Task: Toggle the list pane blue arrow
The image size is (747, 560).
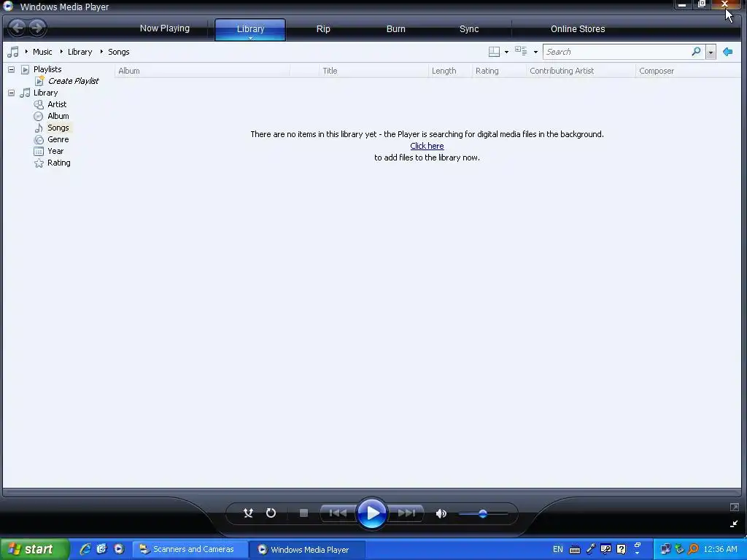Action: 727,52
